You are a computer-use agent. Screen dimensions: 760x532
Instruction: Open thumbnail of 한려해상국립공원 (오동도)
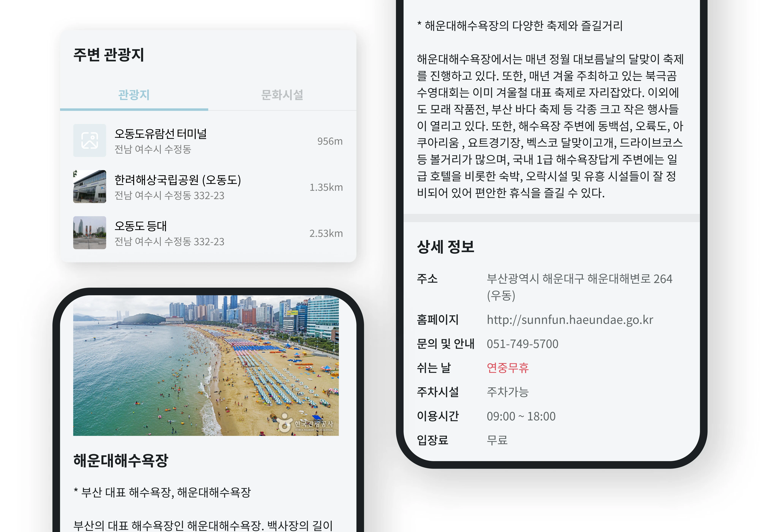[90, 186]
